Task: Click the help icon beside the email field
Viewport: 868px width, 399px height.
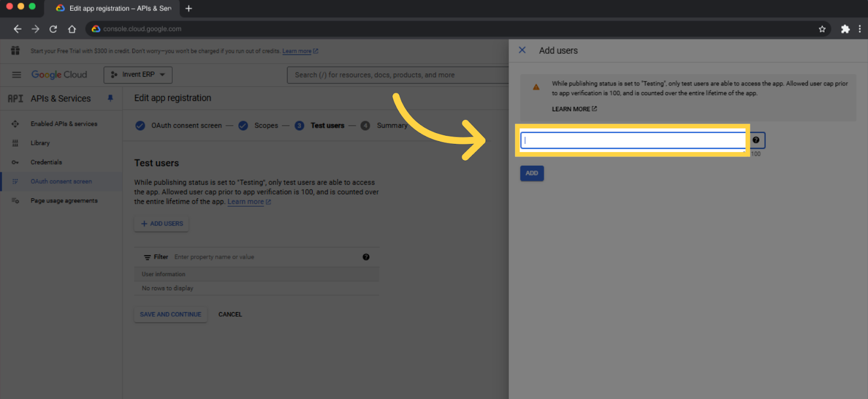Action: [x=756, y=140]
